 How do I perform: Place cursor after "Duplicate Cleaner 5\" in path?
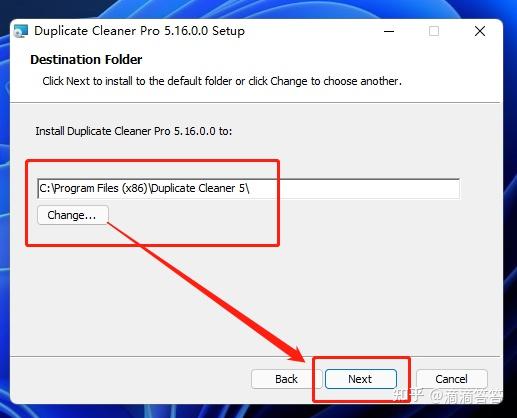[x=250, y=189]
